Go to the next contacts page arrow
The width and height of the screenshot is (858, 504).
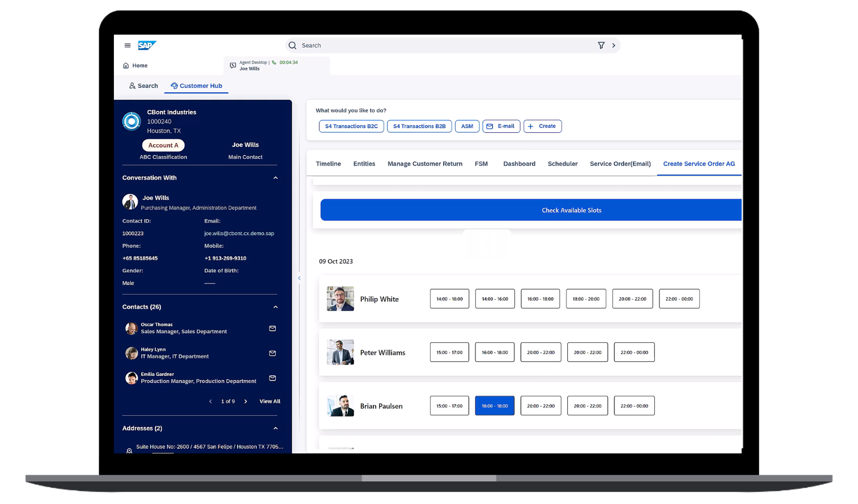(245, 402)
